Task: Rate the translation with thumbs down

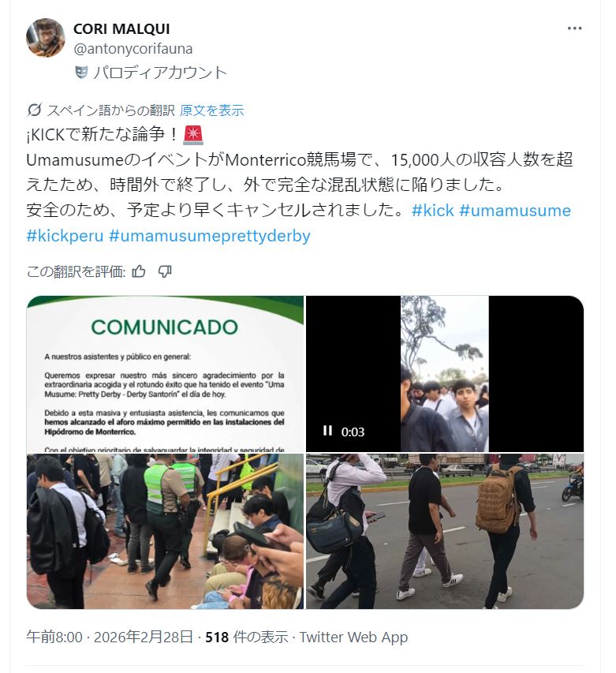Action: pos(165,271)
